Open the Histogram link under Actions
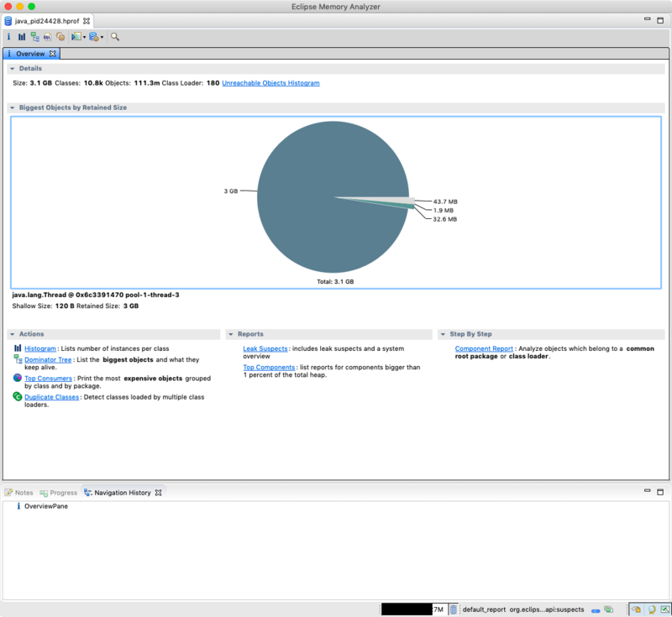The width and height of the screenshot is (672, 617). point(39,348)
